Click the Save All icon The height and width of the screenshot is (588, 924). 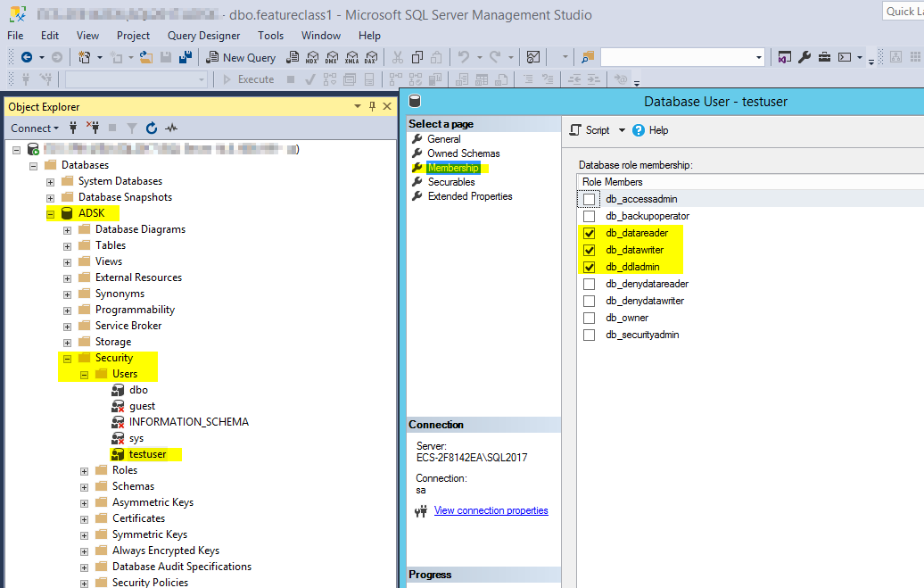tap(185, 57)
